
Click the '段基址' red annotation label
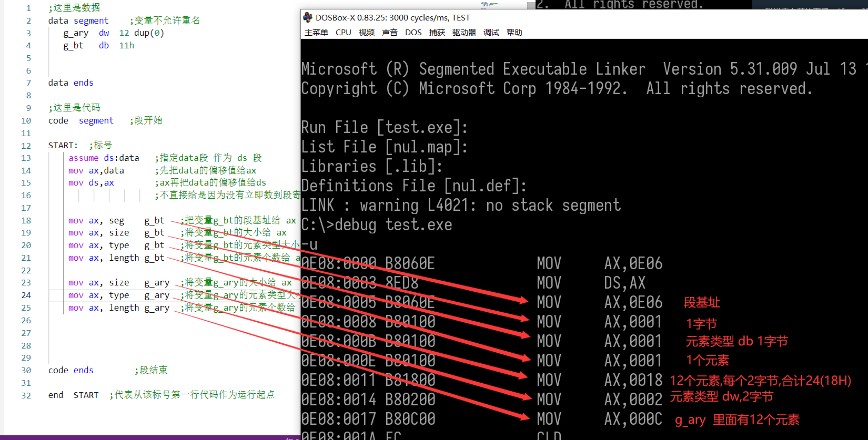[x=702, y=303]
